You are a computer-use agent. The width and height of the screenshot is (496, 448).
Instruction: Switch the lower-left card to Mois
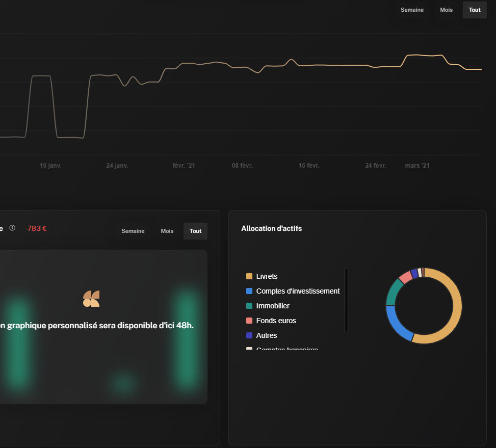pyautogui.click(x=167, y=231)
